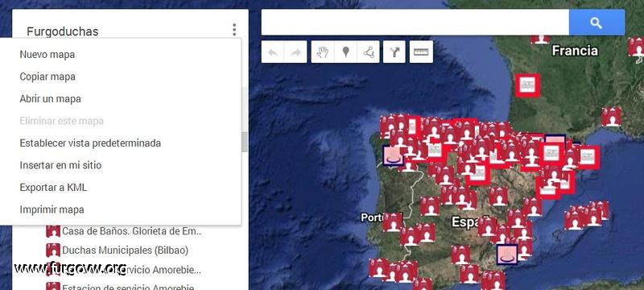Select the hand pan tool

[323, 52]
